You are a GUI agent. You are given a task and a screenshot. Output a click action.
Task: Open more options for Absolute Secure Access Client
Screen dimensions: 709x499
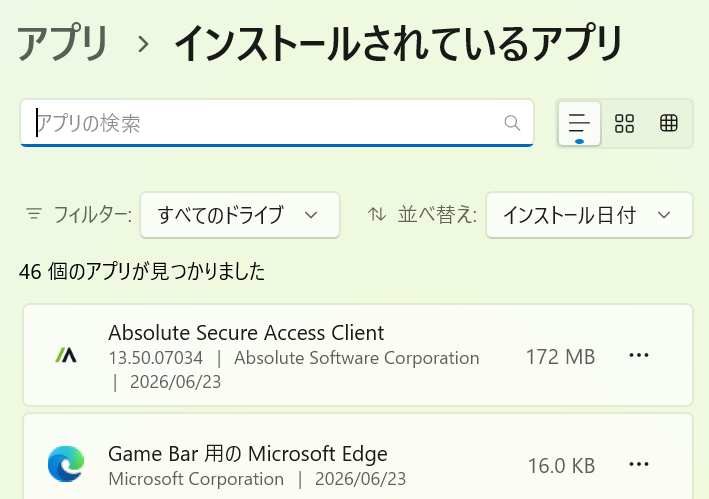[638, 355]
